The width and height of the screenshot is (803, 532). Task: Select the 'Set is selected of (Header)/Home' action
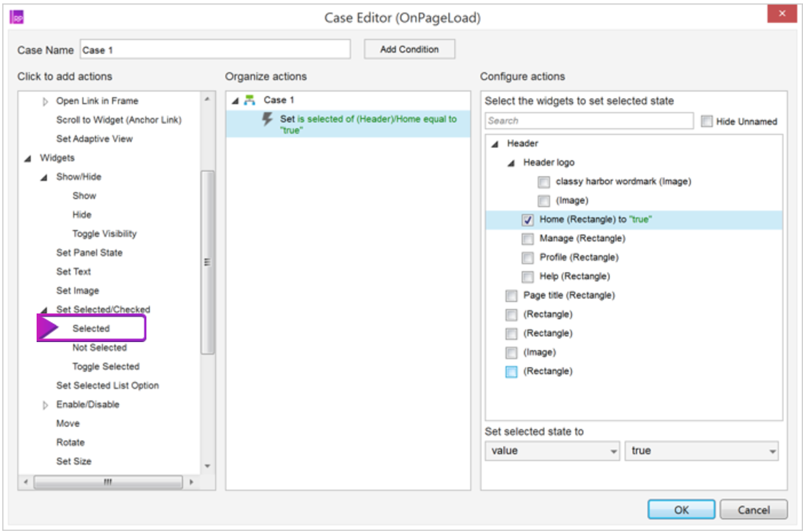pos(348,124)
